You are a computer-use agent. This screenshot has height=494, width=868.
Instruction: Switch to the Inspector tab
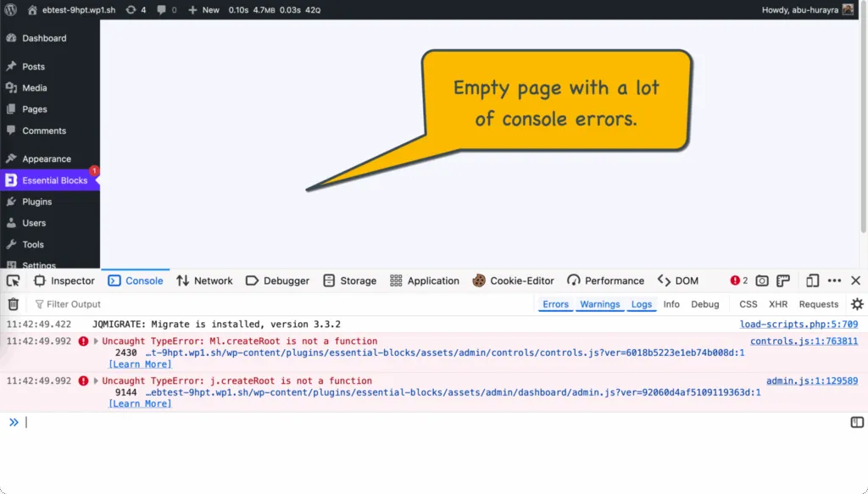[64, 281]
